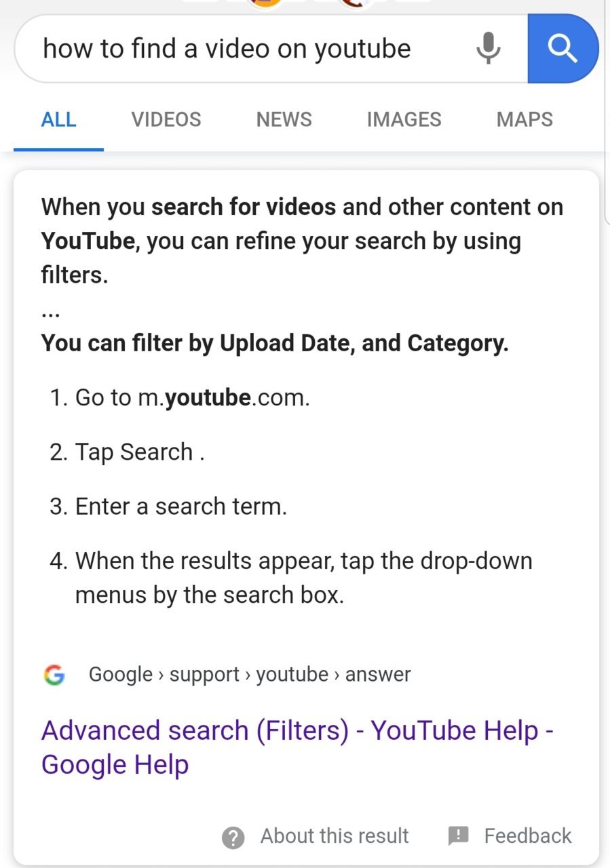Click the Google support youtube answer breadcrumb
Image resolution: width=610 pixels, height=868 pixels.
click(x=250, y=675)
